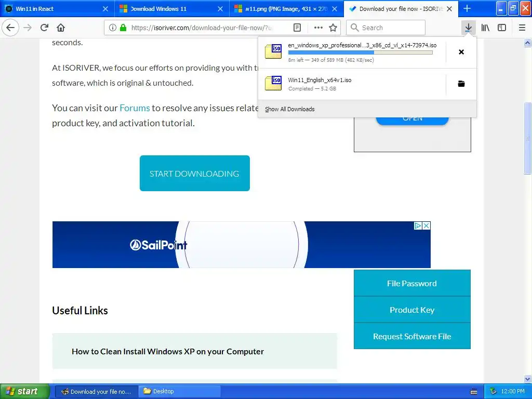The height and width of the screenshot is (399, 532).
Task: Open the Windows XP start menu
Action: tap(24, 392)
